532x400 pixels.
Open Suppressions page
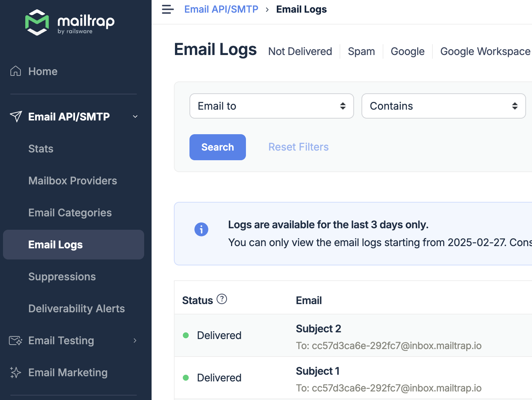[x=62, y=277]
